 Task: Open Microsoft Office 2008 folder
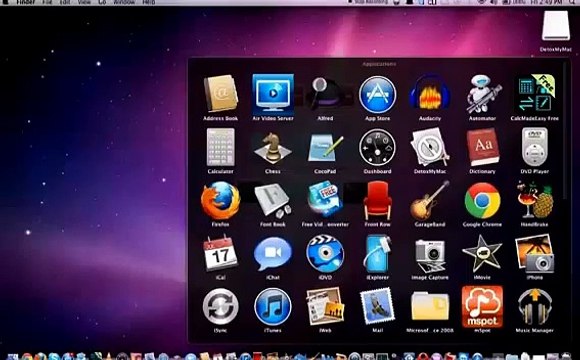(430, 306)
